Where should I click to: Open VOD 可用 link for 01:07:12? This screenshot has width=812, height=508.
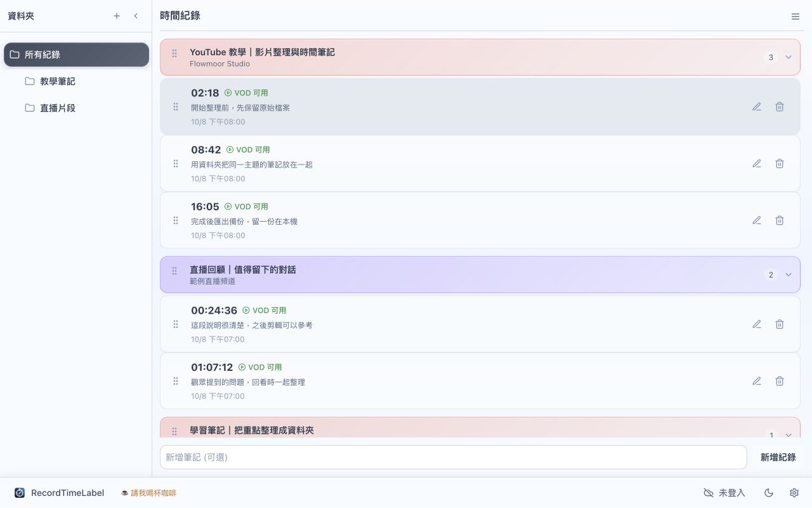pyautogui.click(x=260, y=367)
